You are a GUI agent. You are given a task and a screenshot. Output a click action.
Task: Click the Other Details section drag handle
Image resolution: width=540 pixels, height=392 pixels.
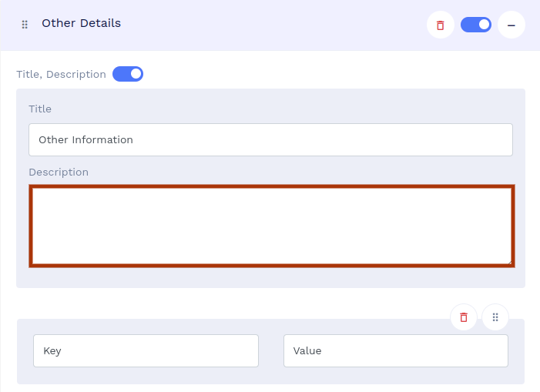[x=25, y=25]
